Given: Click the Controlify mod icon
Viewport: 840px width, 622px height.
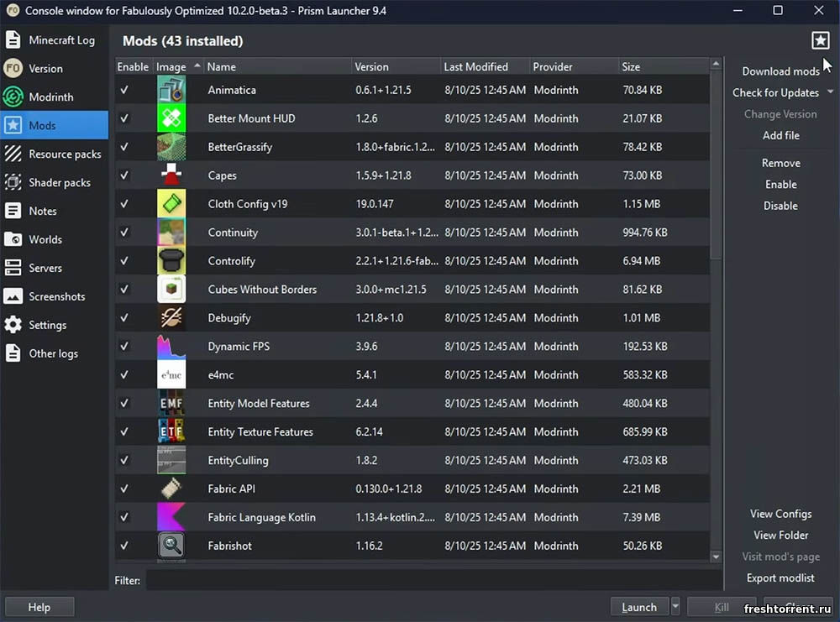Looking at the screenshot, I should coord(171,261).
